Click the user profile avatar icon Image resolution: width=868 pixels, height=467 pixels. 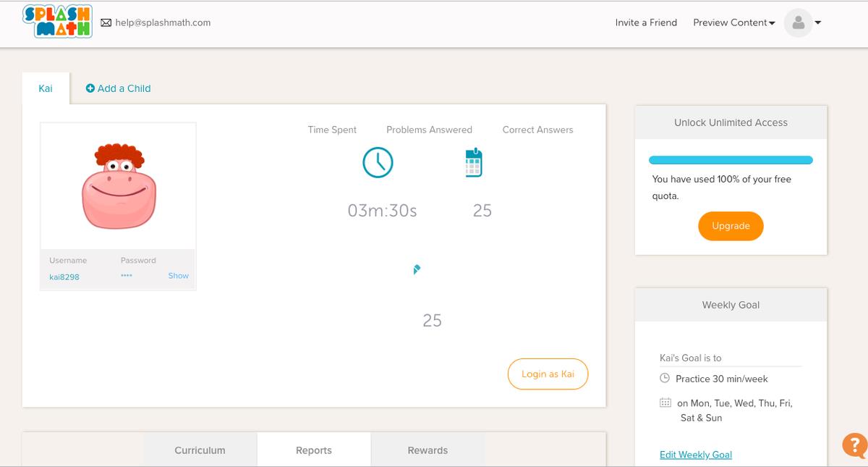[799, 23]
